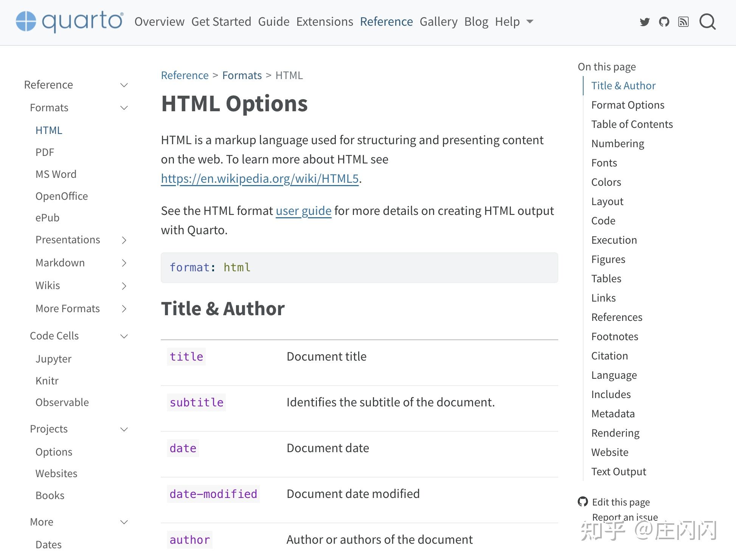This screenshot has width=736, height=560.
Task: Expand More Formats in sidebar
Action: pyautogui.click(x=124, y=309)
